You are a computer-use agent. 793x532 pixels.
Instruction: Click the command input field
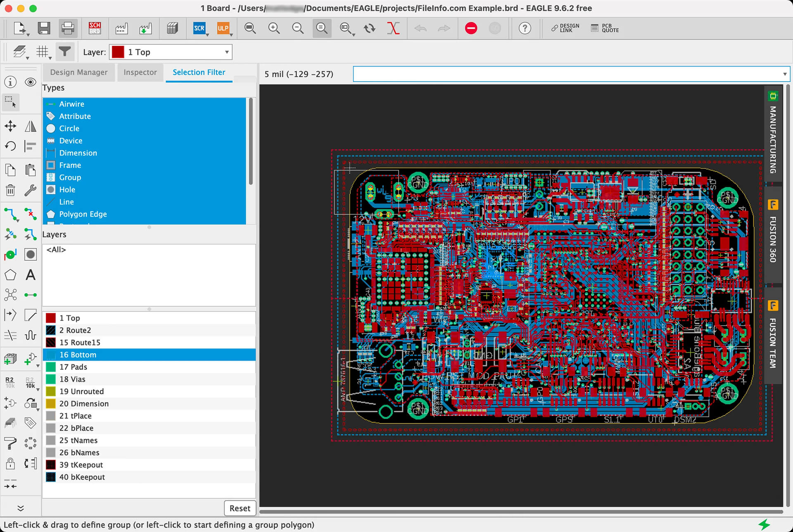coord(572,73)
